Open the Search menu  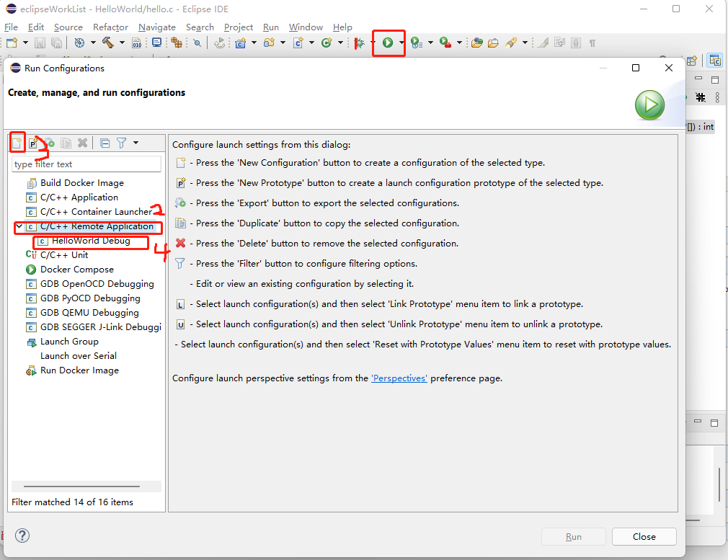pyautogui.click(x=200, y=27)
